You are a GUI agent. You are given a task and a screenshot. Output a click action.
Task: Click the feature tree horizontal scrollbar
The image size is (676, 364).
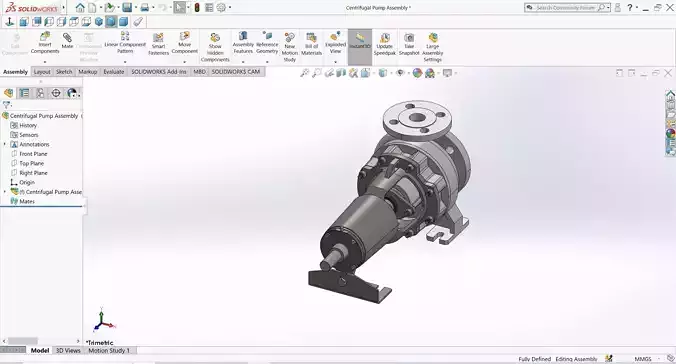[23, 341]
